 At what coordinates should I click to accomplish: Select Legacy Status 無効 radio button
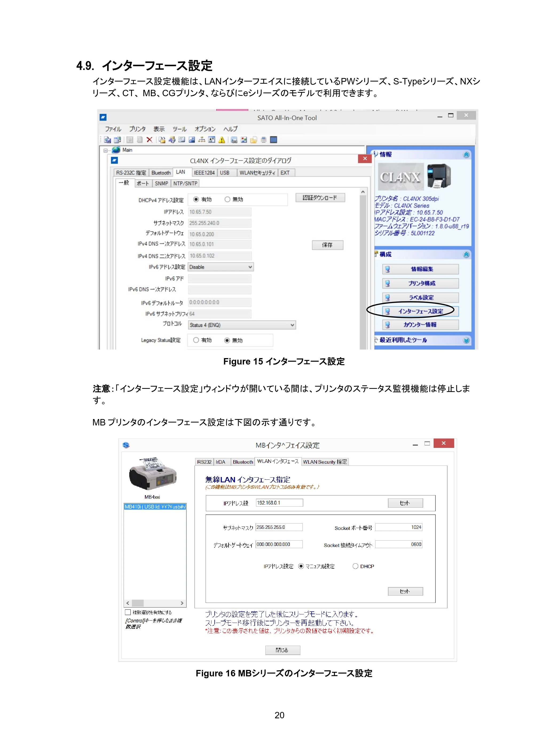[x=227, y=340]
